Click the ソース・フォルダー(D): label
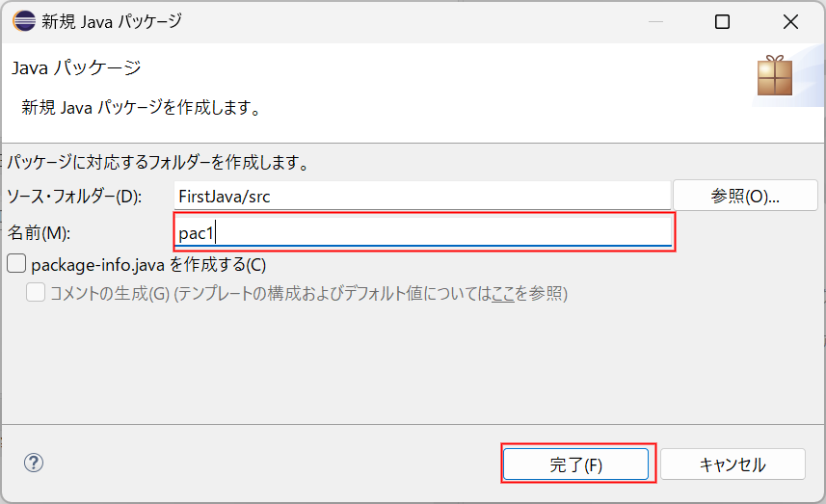Screen dimensions: 826x504 pos(74,197)
